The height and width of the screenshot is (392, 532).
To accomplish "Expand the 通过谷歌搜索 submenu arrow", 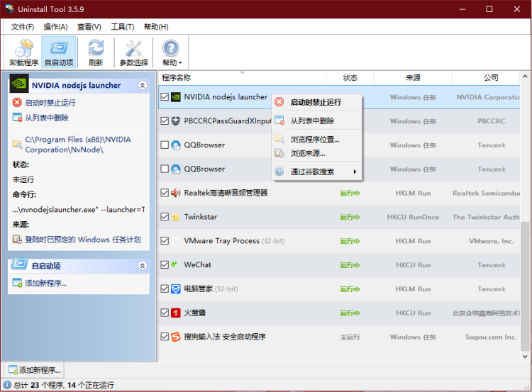I will [355, 172].
